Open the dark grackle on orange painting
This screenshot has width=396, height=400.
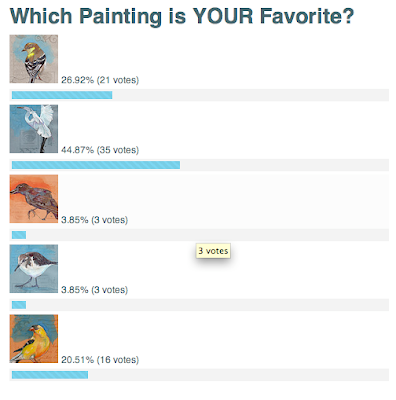pyautogui.click(x=34, y=199)
